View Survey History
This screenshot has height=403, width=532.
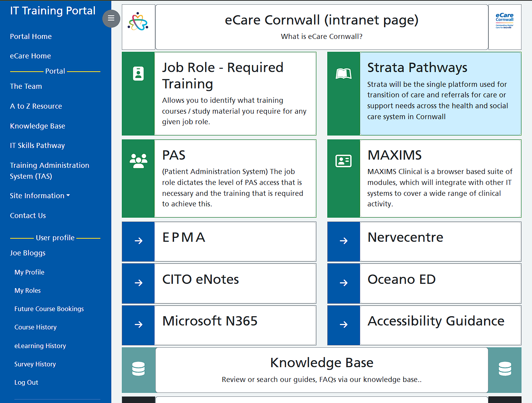(35, 364)
